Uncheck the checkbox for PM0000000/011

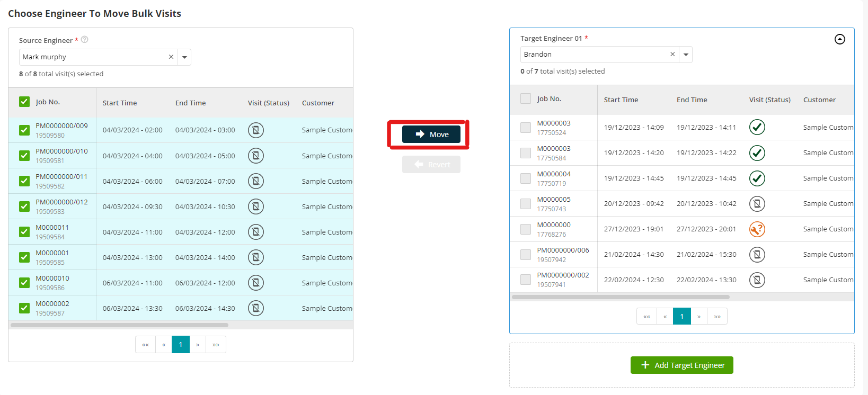coord(24,181)
